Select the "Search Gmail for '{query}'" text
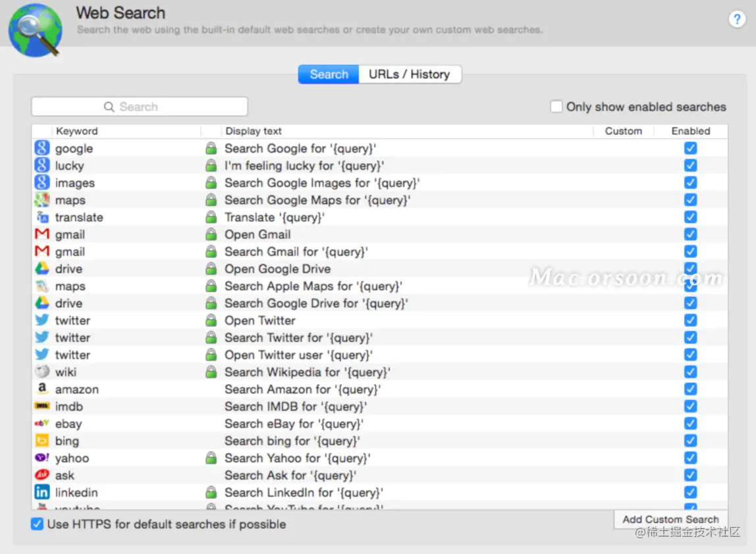Viewport: 756px width, 554px height. tap(296, 251)
